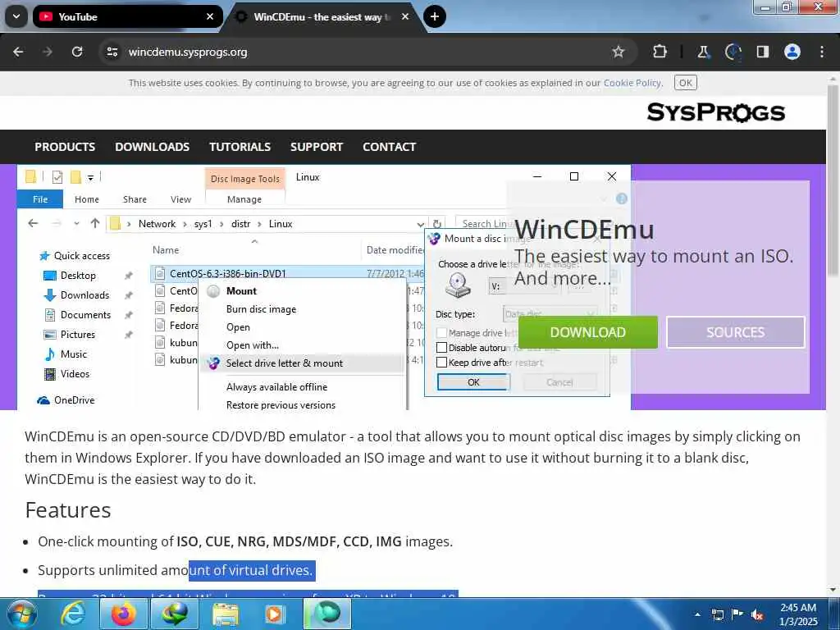Open the PRODUCTS menu item
Viewport: 840px width, 630px height.
coord(65,147)
